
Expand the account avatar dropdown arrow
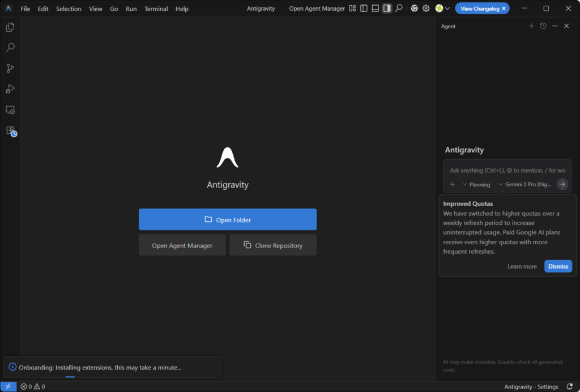click(447, 8)
